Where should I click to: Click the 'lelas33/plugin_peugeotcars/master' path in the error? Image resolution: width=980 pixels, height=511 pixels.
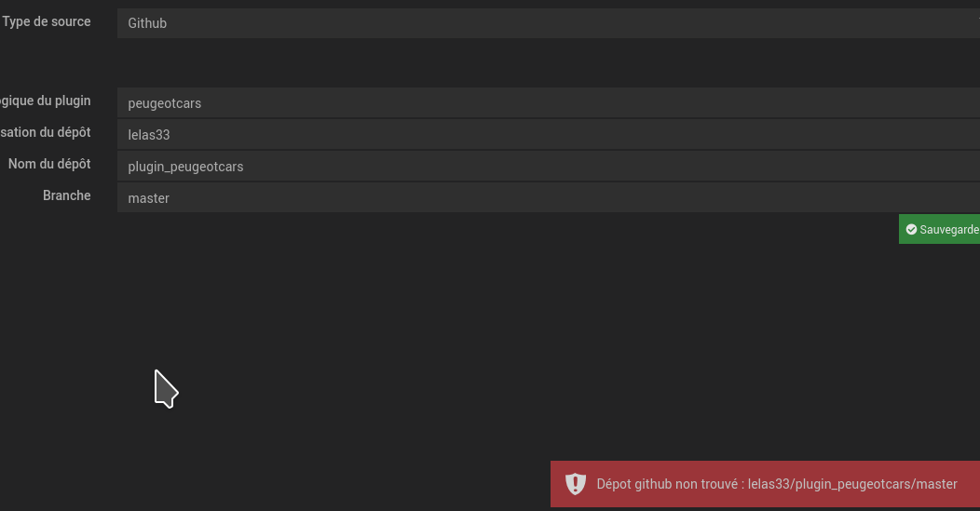852,484
